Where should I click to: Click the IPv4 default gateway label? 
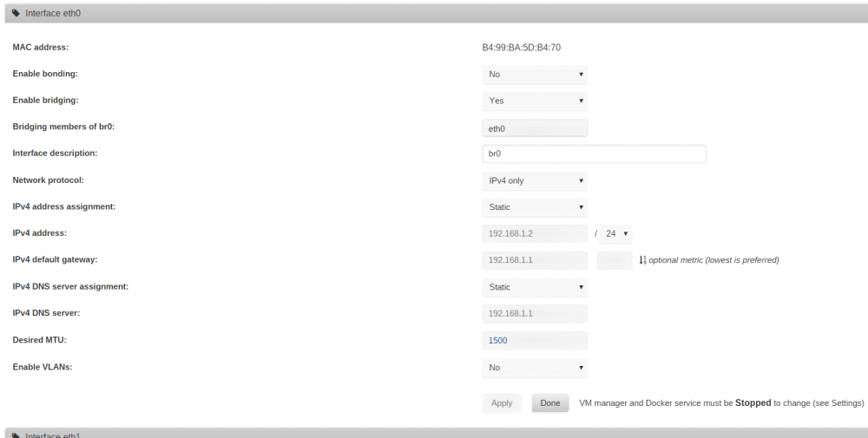click(55, 260)
